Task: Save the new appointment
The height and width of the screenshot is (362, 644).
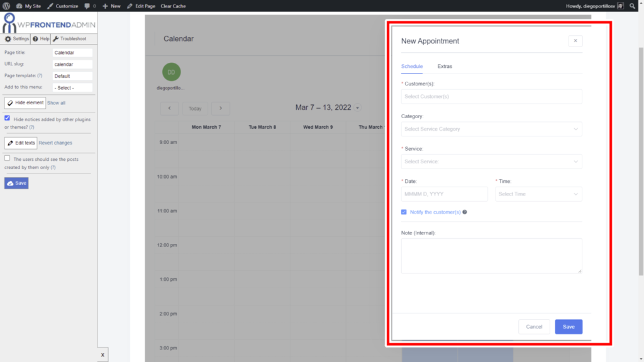Action: [x=568, y=326]
